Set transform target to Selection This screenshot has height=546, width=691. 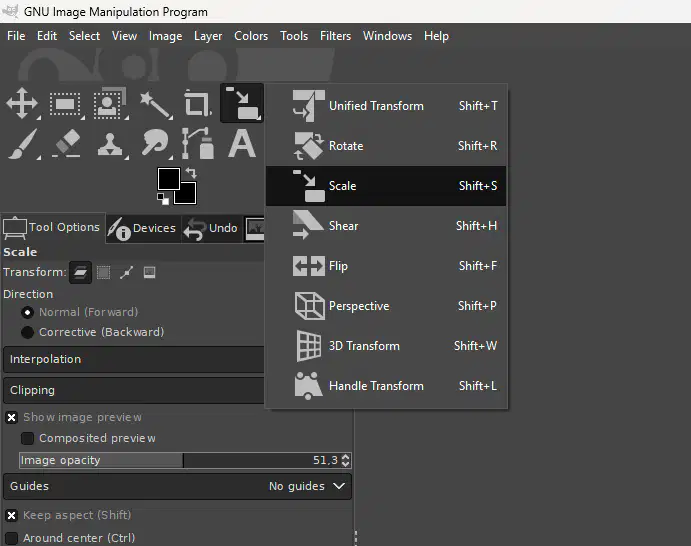104,272
